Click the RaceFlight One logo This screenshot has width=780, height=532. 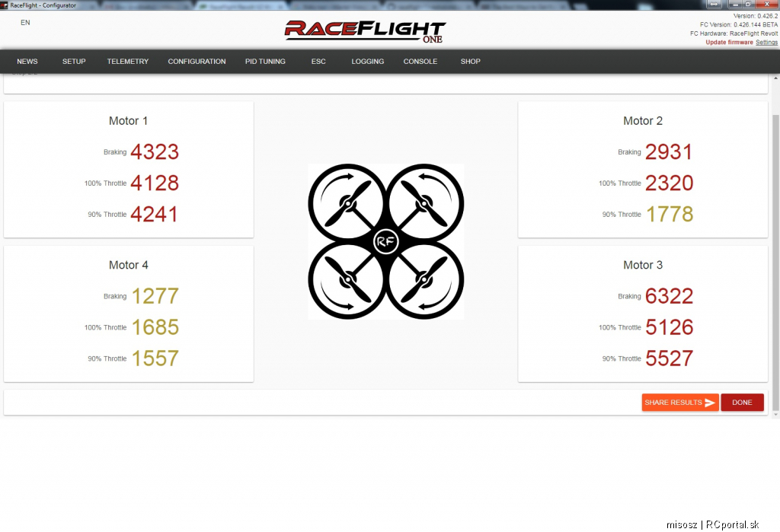pos(365,31)
